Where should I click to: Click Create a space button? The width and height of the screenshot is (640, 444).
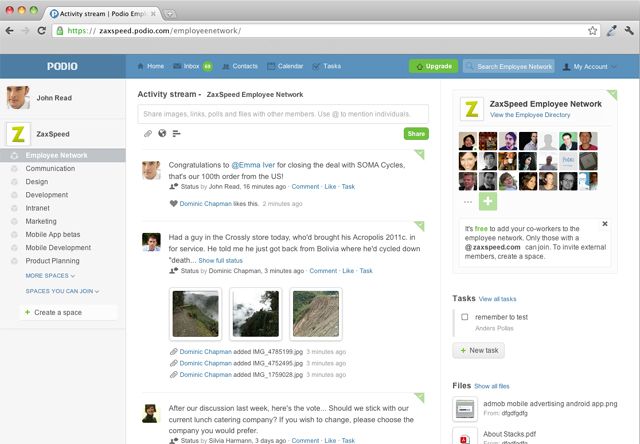pos(68,313)
